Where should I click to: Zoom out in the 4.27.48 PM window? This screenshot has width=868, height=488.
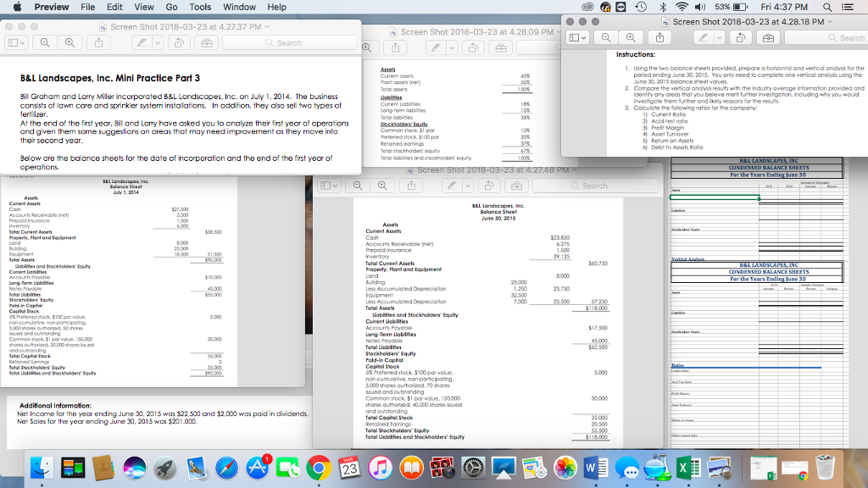coord(358,186)
